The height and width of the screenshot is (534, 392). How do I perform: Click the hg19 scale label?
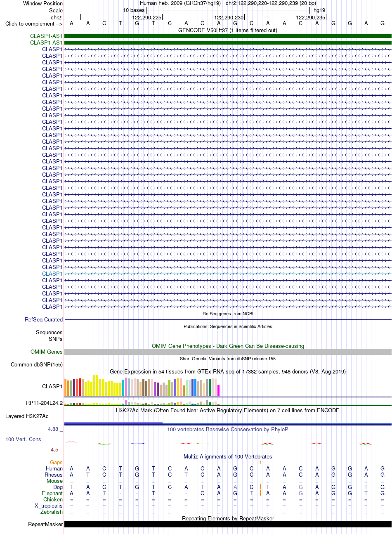pyautogui.click(x=319, y=10)
